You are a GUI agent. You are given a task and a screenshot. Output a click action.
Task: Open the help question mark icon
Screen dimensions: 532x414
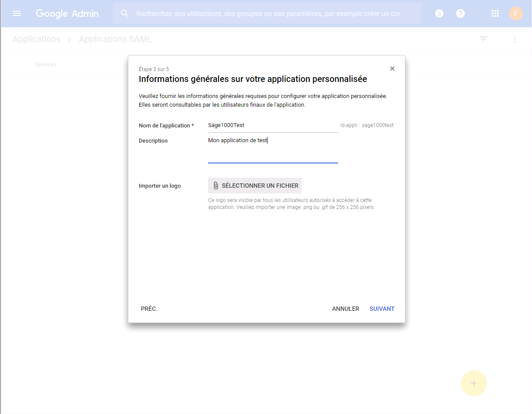click(460, 13)
